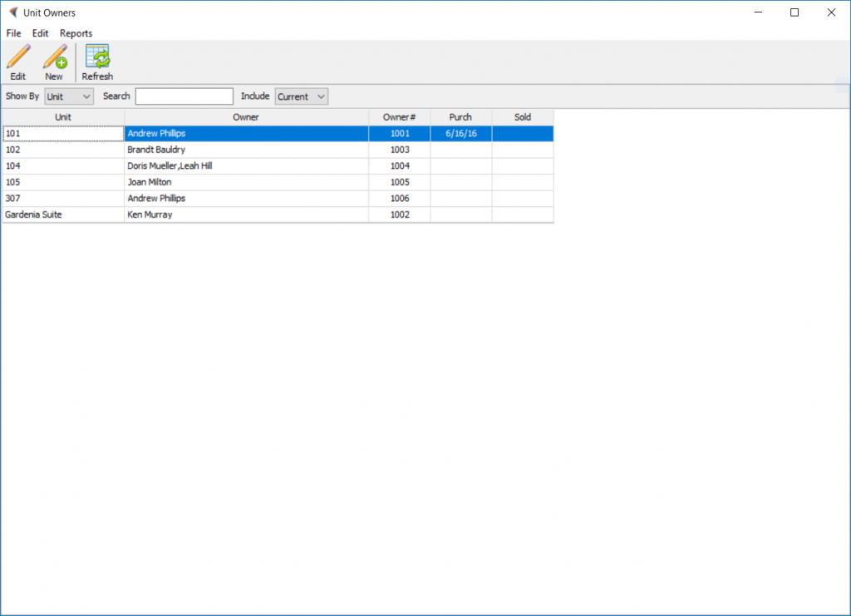The image size is (851, 616).
Task: Maximize the Unit Owners window
Action: pos(794,12)
